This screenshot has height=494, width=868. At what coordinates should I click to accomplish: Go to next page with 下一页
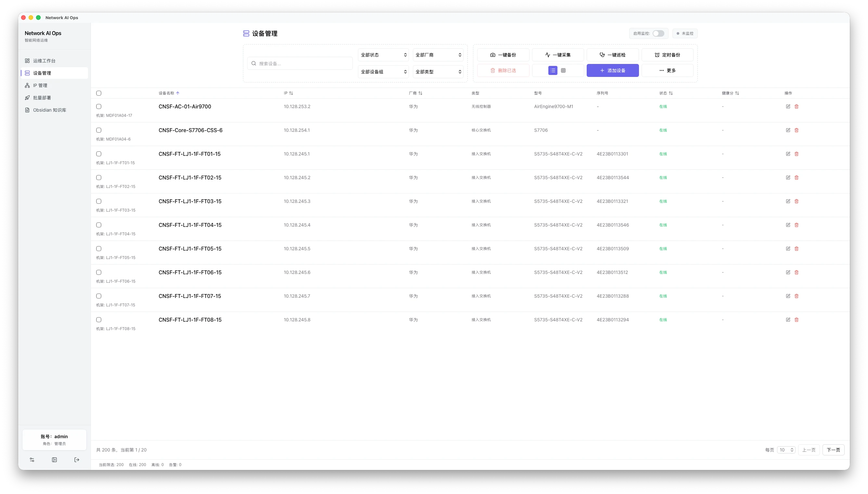click(833, 450)
